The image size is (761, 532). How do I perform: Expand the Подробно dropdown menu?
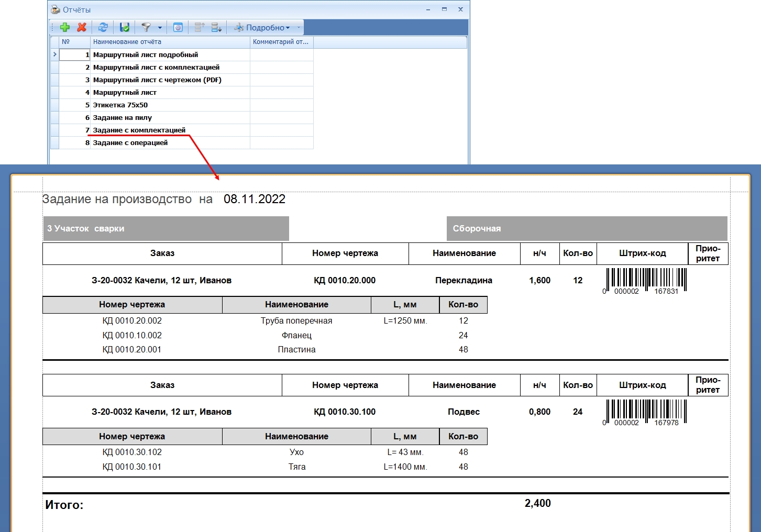(x=262, y=27)
